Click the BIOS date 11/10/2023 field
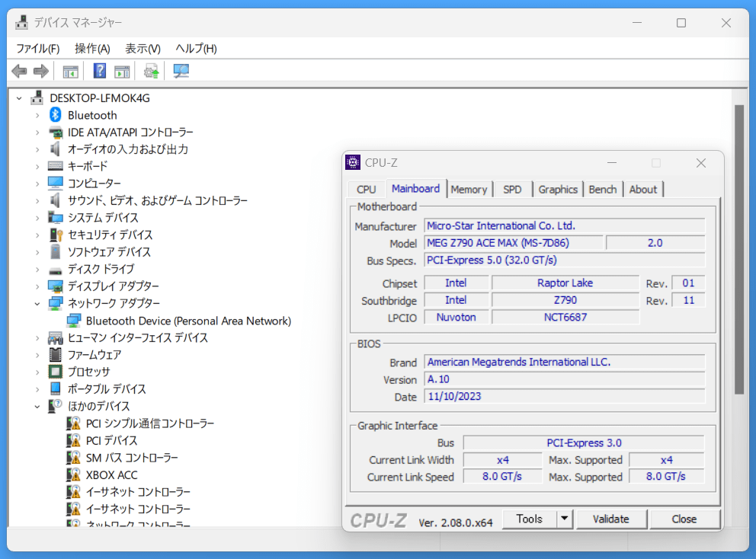756x559 pixels. pos(565,396)
